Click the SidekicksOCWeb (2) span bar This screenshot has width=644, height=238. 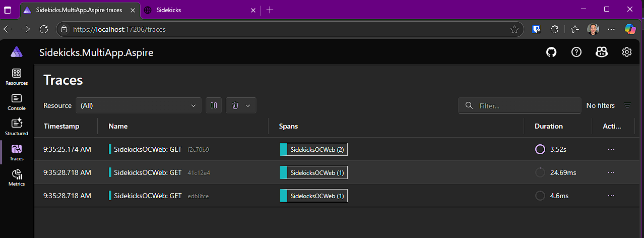tap(313, 149)
